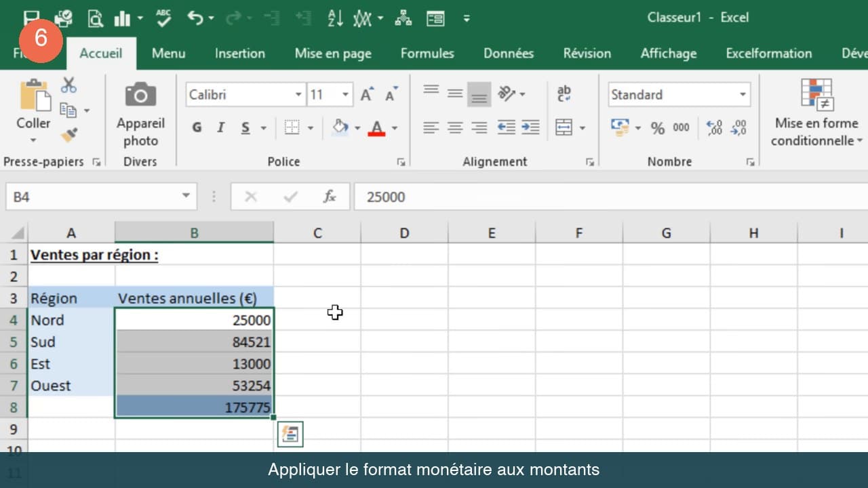
Task: Select the format painter brush
Action: point(68,134)
